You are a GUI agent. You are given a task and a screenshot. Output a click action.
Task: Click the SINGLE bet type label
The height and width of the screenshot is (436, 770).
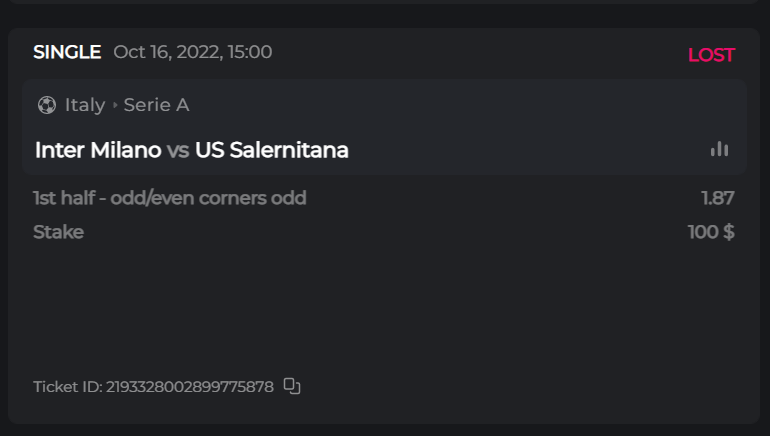click(x=67, y=52)
